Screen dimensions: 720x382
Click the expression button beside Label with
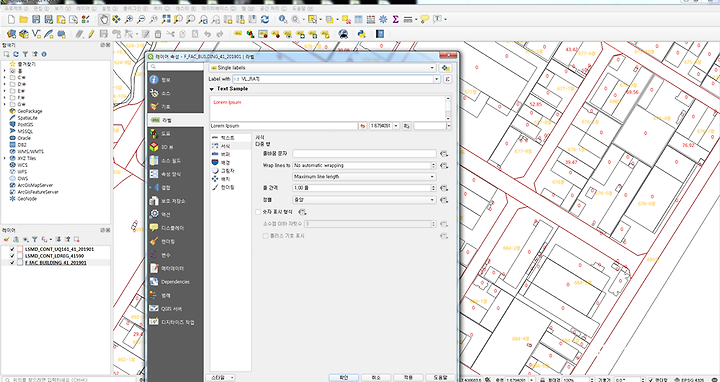[x=447, y=79]
